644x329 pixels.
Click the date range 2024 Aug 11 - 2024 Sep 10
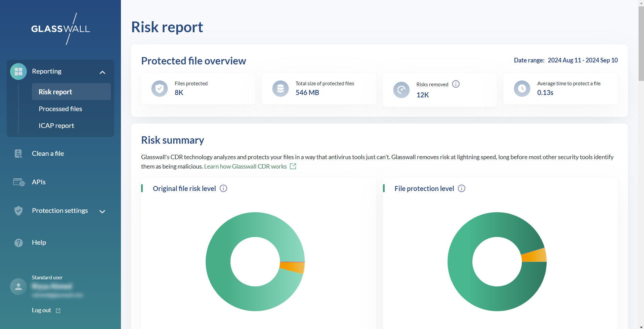pyautogui.click(x=583, y=60)
